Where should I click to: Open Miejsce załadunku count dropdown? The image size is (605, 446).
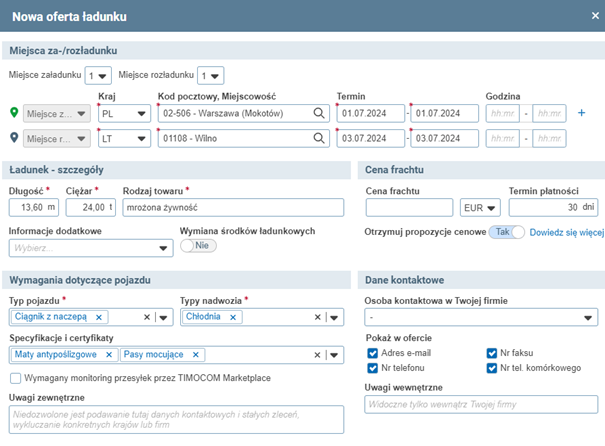coord(98,76)
